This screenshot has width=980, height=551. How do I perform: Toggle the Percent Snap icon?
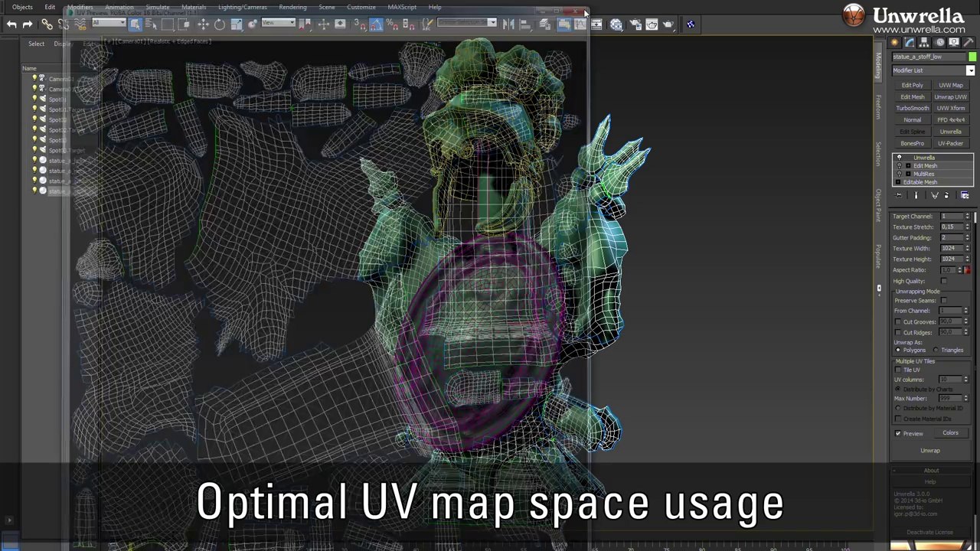(x=392, y=24)
